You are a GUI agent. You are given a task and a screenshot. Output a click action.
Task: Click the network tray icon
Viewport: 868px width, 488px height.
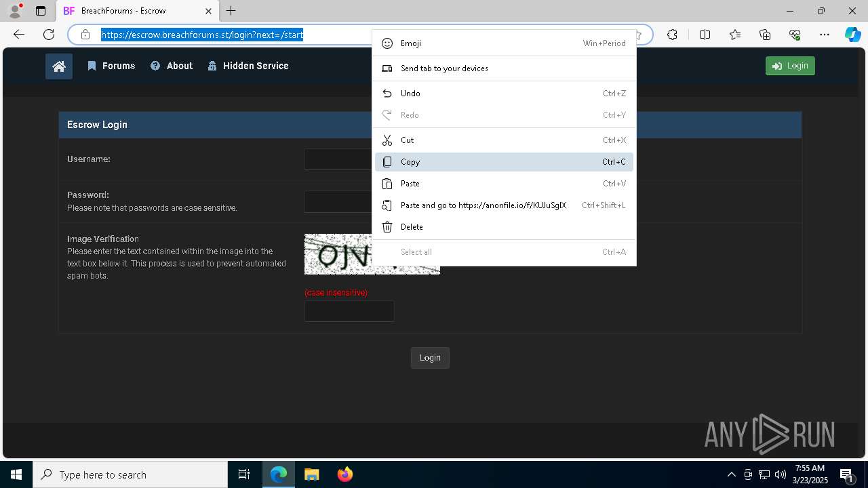click(764, 474)
